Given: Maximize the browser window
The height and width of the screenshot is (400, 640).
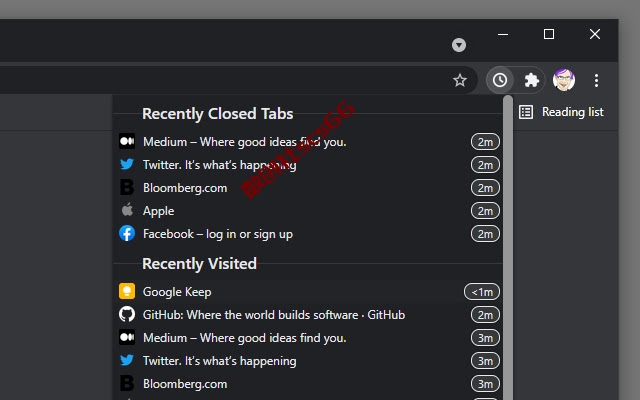Looking at the screenshot, I should point(549,34).
